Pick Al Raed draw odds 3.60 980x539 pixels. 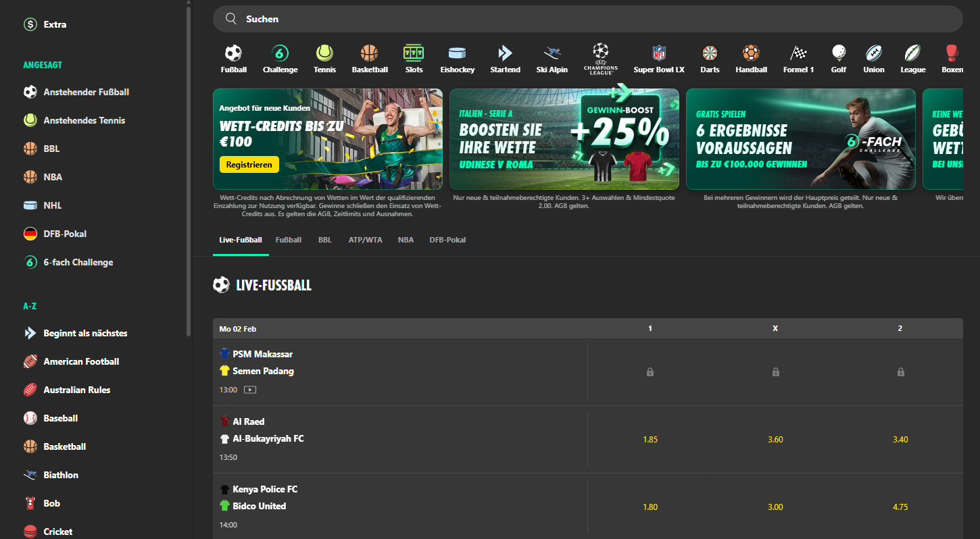pyautogui.click(x=775, y=440)
